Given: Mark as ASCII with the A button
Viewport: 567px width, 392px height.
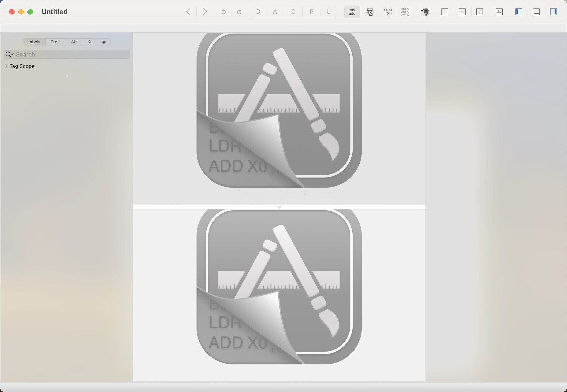Looking at the screenshot, I should point(275,12).
